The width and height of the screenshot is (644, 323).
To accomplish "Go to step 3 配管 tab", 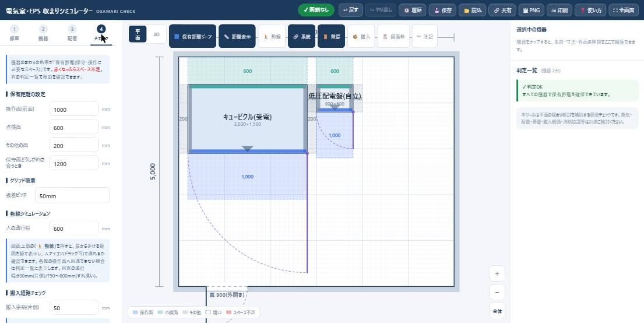I will pyautogui.click(x=72, y=33).
